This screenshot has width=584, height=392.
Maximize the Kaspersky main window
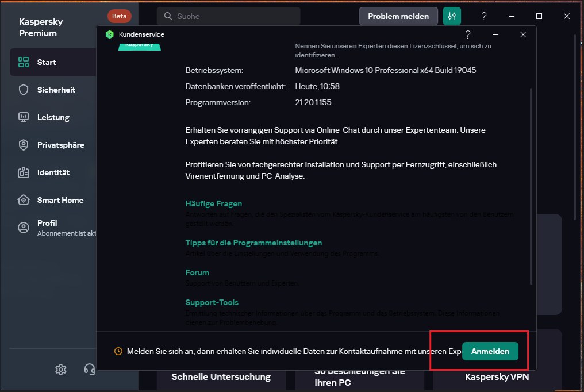539,16
